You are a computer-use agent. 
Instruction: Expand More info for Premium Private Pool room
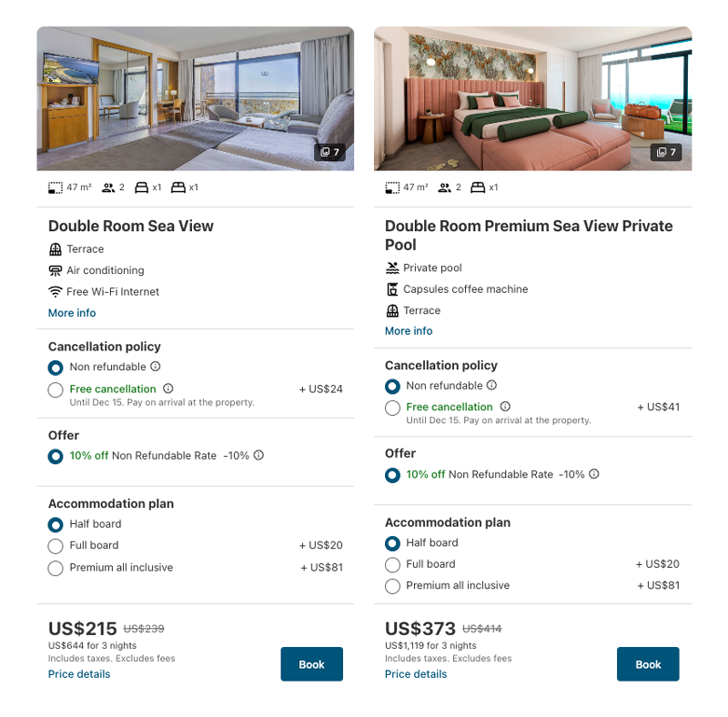coord(409,330)
